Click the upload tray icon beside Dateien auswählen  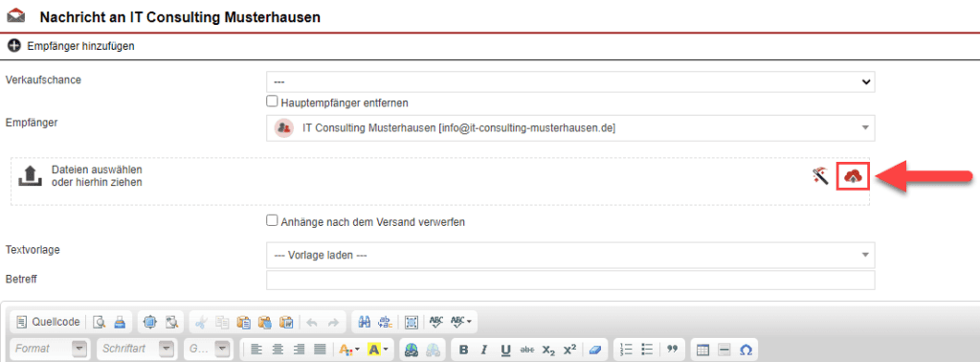(31, 176)
